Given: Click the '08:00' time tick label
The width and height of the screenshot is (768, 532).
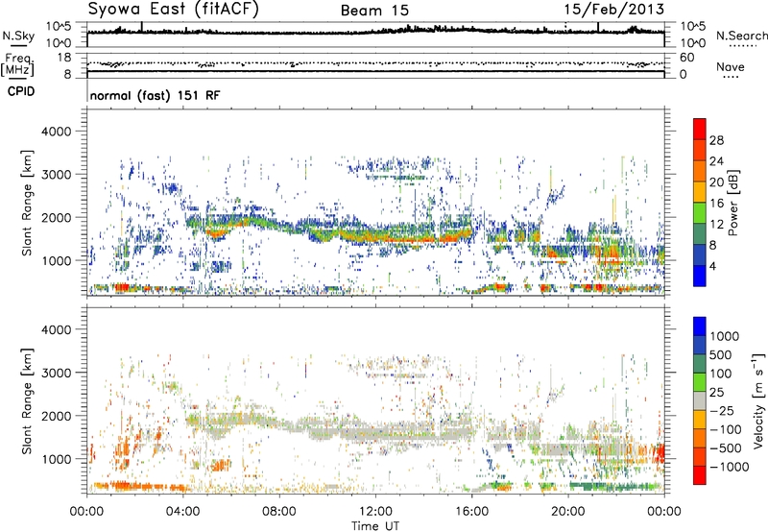Looking at the screenshot, I should (279, 512).
